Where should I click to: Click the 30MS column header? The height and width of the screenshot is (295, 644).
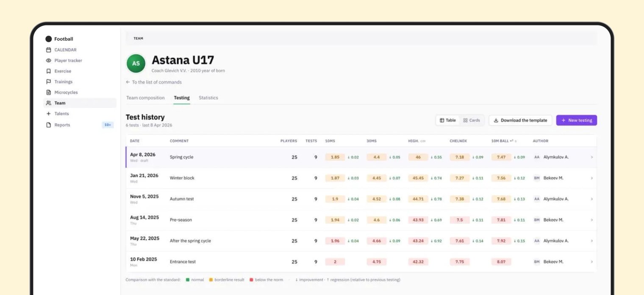tap(372, 141)
